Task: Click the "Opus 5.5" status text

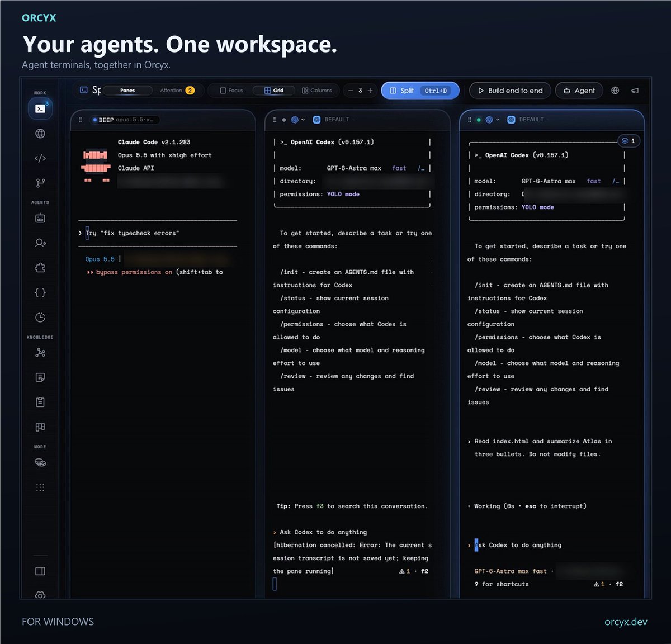Action: [x=100, y=259]
